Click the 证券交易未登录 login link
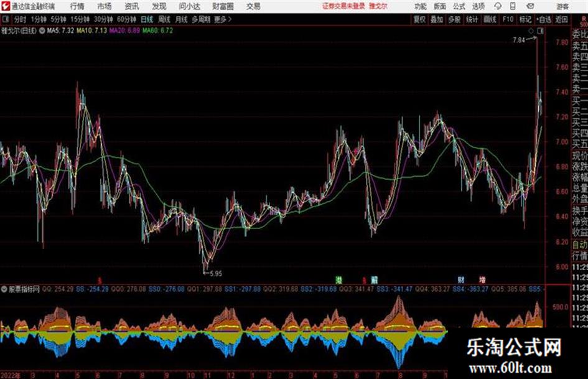Image resolution: width=588 pixels, height=379 pixels. tap(344, 6)
